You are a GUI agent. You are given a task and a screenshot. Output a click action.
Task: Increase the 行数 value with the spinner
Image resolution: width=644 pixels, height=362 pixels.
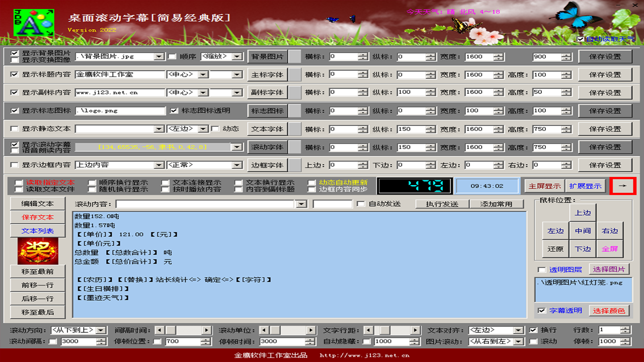[625, 328]
